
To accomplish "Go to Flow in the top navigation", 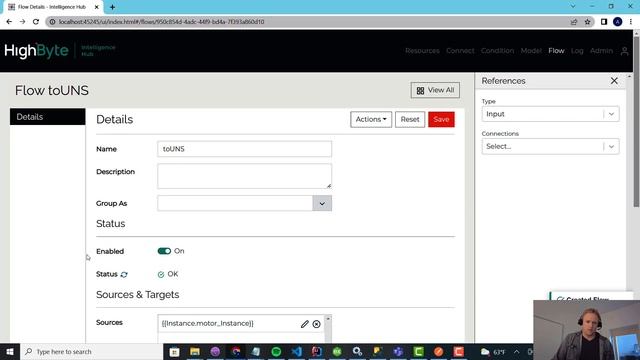I will (x=556, y=51).
